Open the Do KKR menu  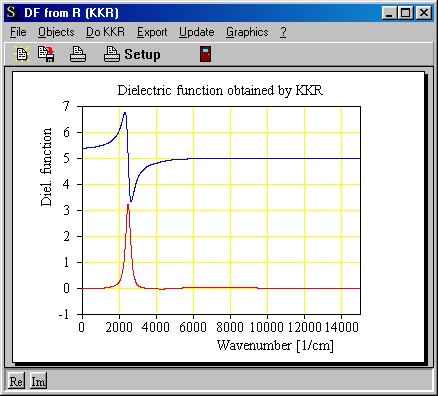105,32
